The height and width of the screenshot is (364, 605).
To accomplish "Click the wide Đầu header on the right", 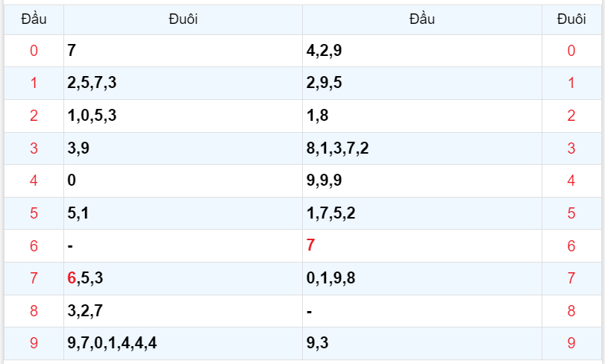I will click(422, 19).
